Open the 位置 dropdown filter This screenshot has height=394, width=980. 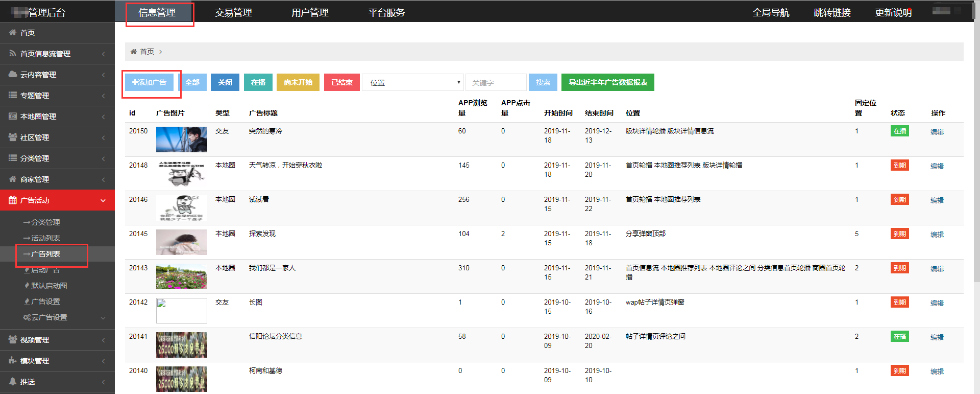tap(412, 82)
